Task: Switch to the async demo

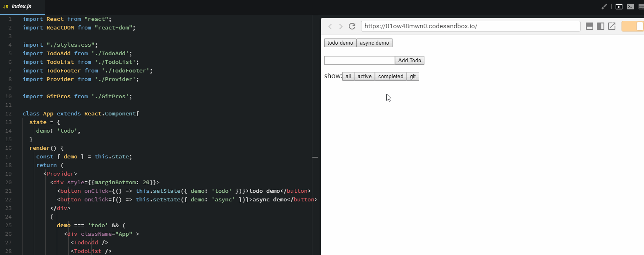Action: 374,43
